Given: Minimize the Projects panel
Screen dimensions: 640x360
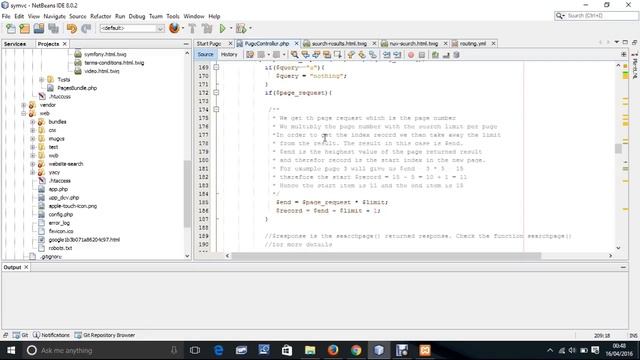Looking at the screenshot, I should [186, 44].
